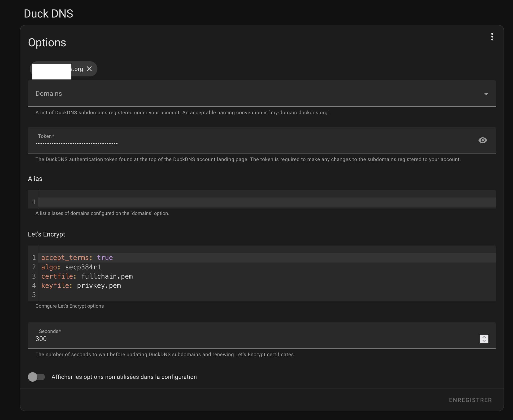Open the three-dot options menu
Image resolution: width=513 pixels, height=420 pixels.
pos(492,37)
